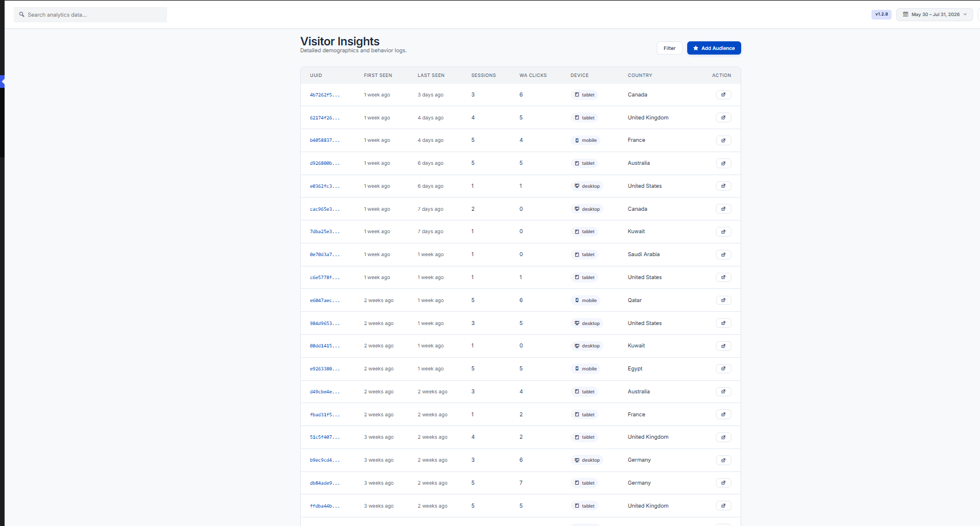Open details for visitor ffdba44b
The width and height of the screenshot is (980, 526).
pyautogui.click(x=723, y=506)
